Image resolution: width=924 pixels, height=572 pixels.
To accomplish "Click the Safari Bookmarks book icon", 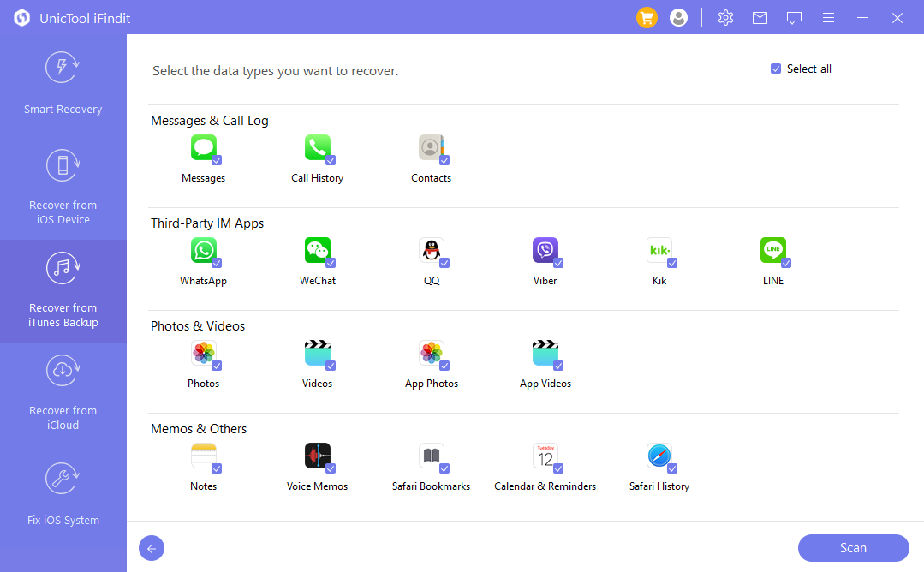I will [x=432, y=456].
